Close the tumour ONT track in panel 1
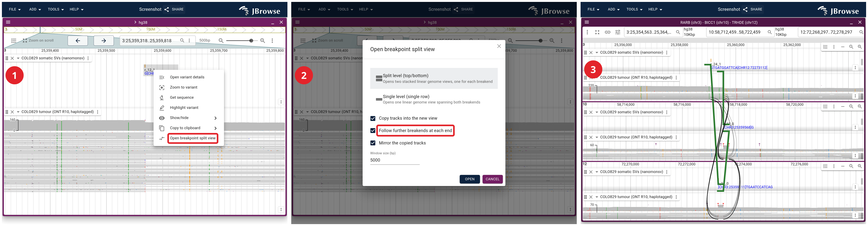This screenshot has height=226, width=868. tap(13, 112)
